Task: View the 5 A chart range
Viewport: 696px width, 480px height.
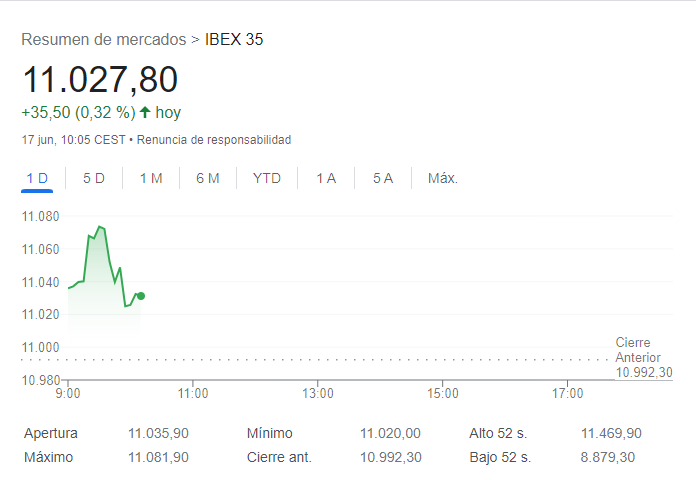Action: (x=383, y=178)
